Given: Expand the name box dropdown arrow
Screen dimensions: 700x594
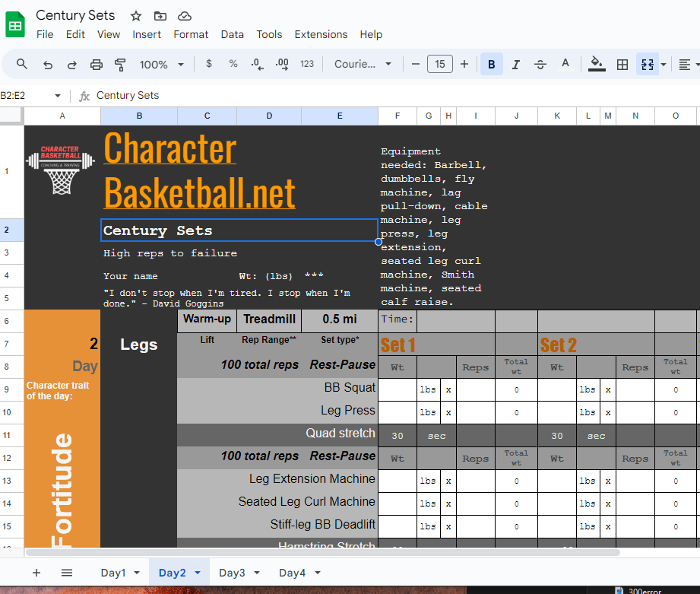Looking at the screenshot, I should click(58, 96).
